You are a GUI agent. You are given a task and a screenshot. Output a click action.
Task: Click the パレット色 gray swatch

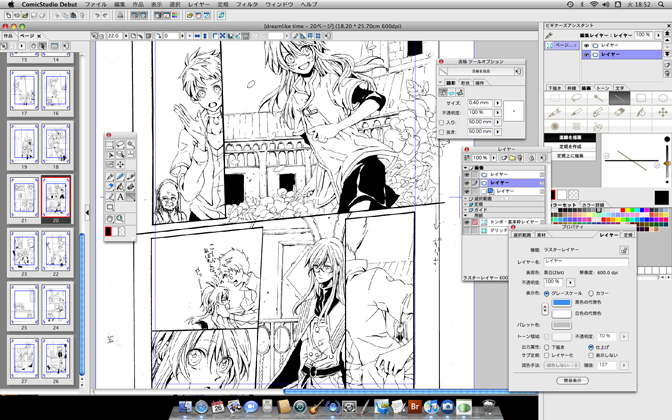click(561, 325)
